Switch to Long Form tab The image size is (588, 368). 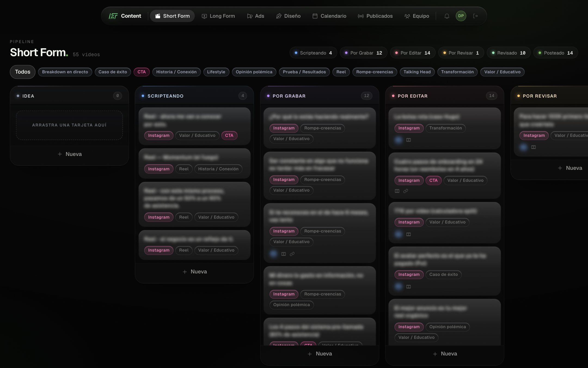[x=218, y=16]
